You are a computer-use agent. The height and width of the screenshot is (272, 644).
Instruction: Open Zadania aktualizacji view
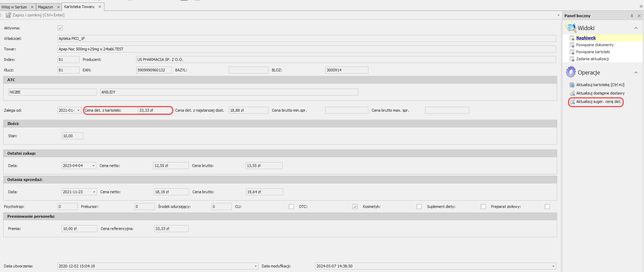pyautogui.click(x=592, y=59)
